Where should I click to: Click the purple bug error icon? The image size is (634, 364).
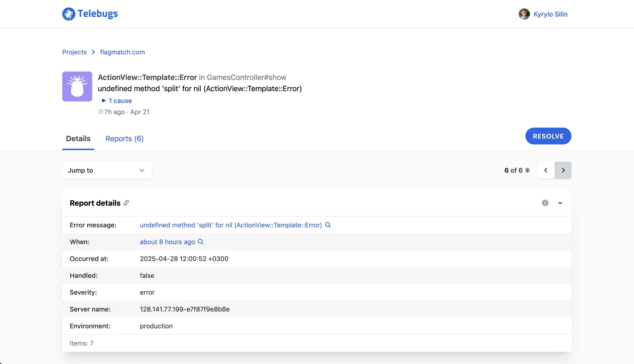click(x=77, y=87)
